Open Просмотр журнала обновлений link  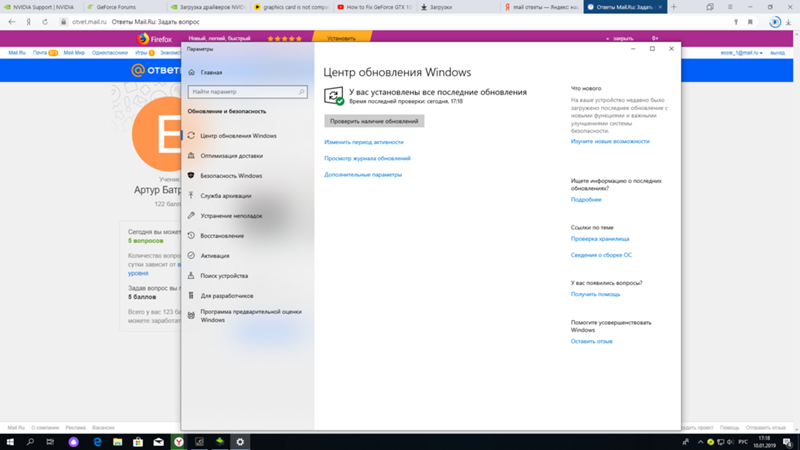pos(367,159)
